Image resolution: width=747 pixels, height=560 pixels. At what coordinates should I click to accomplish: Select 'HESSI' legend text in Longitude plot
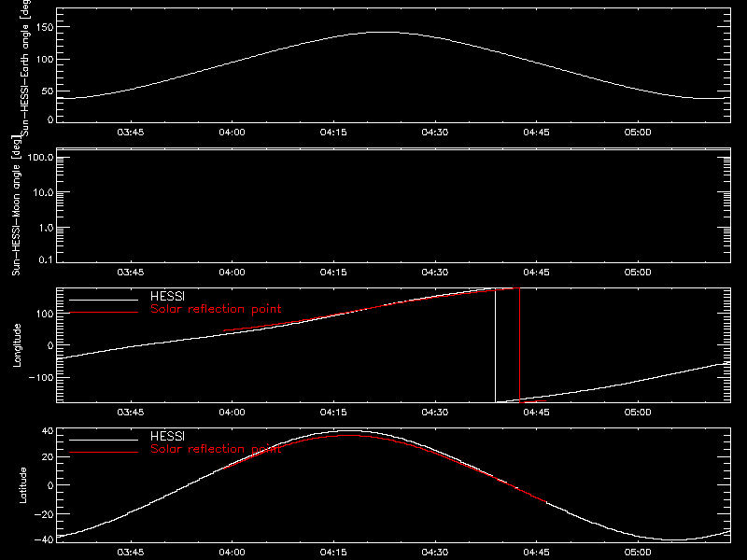[167, 296]
